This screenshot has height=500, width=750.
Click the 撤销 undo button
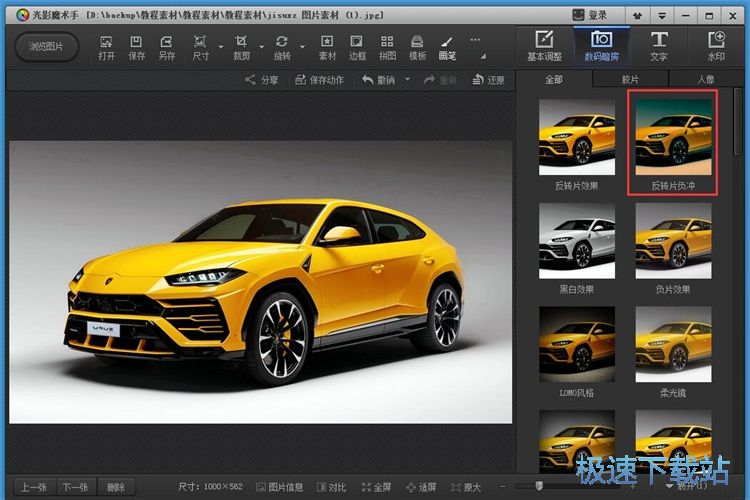(x=378, y=80)
